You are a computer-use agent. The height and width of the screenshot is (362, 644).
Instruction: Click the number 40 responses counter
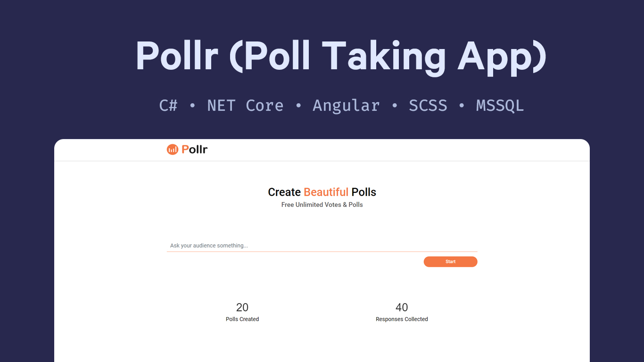point(402,307)
